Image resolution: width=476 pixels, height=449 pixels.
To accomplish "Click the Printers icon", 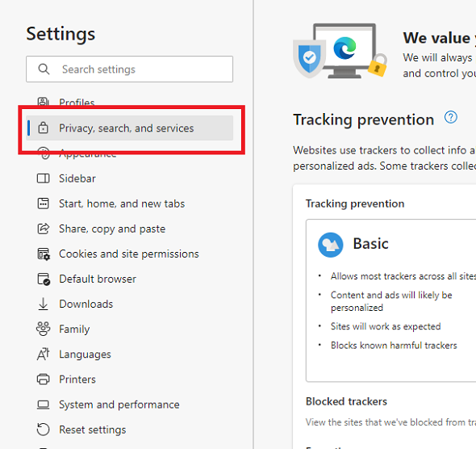I will [x=43, y=379].
